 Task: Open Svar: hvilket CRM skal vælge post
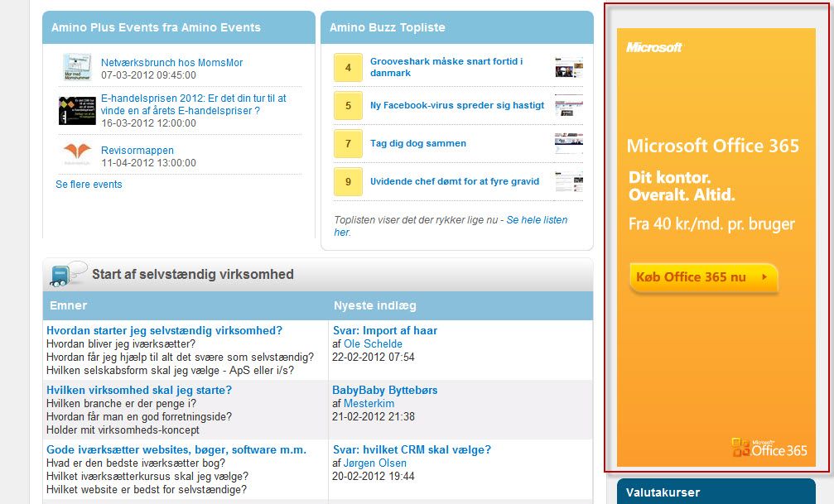(x=412, y=449)
